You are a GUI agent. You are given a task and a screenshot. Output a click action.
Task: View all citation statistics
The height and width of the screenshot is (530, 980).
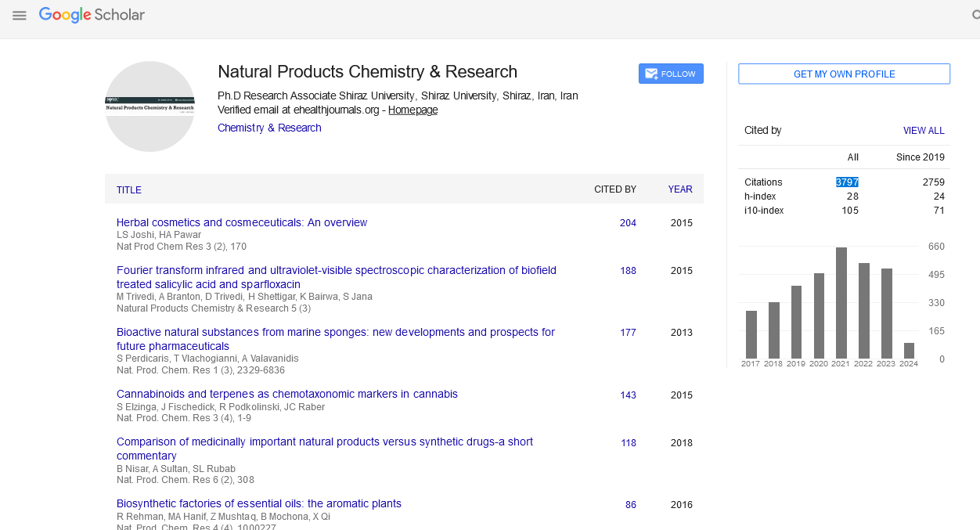(x=924, y=131)
